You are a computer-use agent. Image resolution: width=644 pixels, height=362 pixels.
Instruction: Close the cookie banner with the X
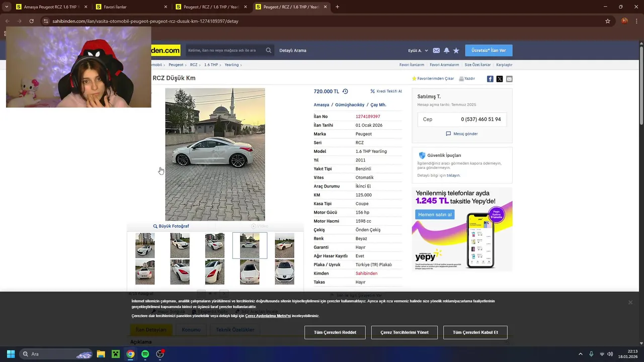(630, 302)
